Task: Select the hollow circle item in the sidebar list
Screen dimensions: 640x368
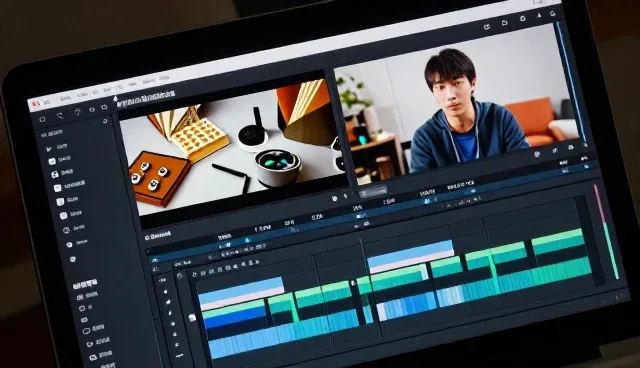Action: click(x=67, y=231)
